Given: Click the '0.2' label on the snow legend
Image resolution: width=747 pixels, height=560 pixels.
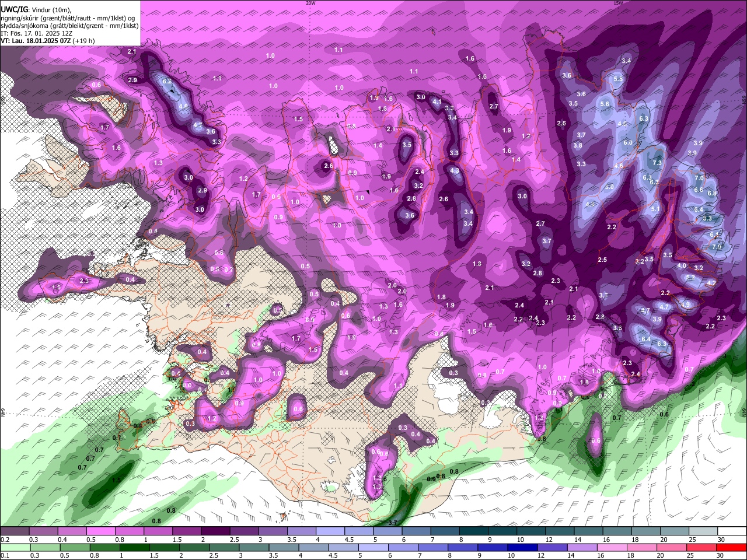Looking at the screenshot, I should click(x=5, y=540).
